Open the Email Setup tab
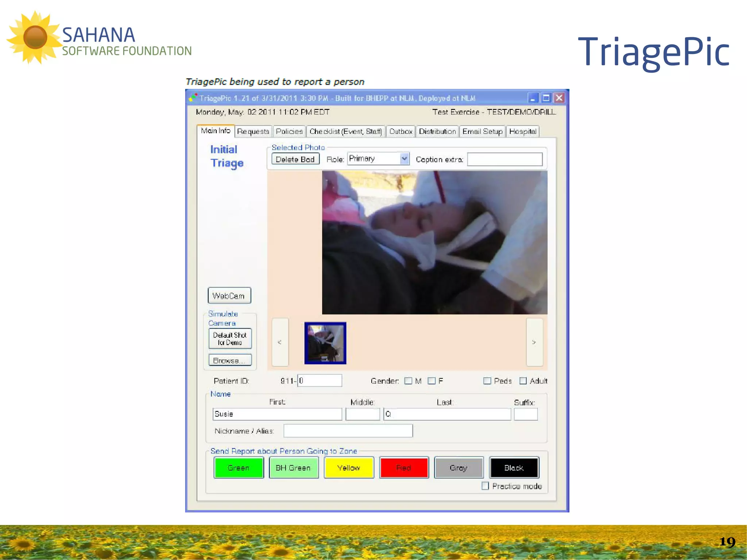The image size is (747, 560). (482, 131)
